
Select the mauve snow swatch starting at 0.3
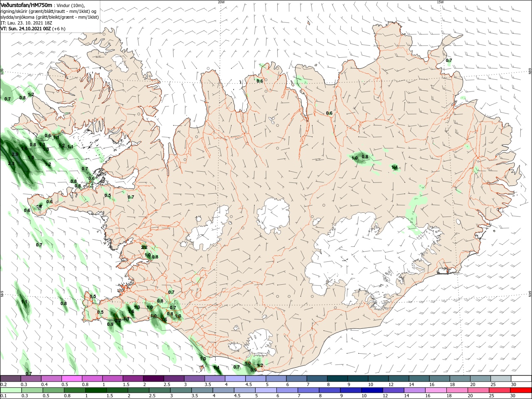[31, 379]
